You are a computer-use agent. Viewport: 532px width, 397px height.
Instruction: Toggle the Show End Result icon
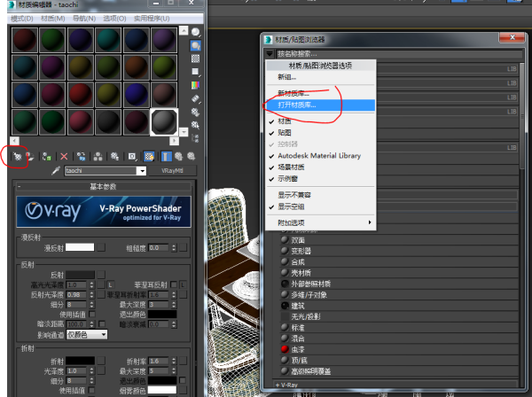[166, 156]
